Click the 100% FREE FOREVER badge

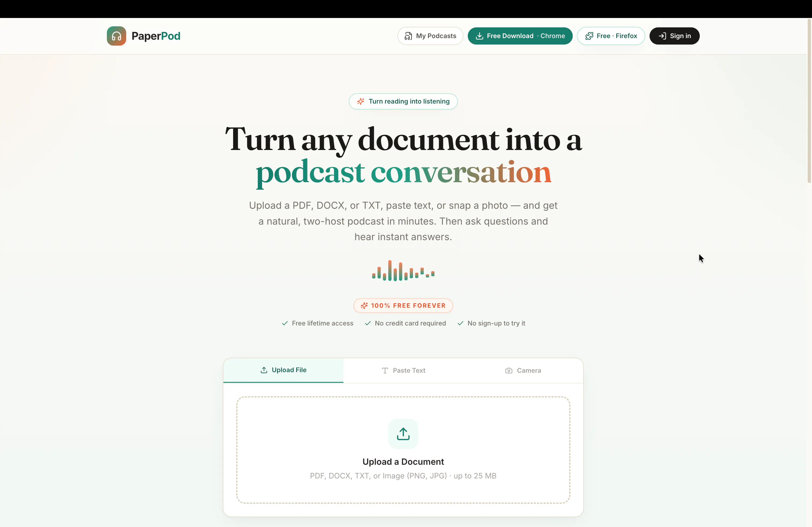coord(403,305)
